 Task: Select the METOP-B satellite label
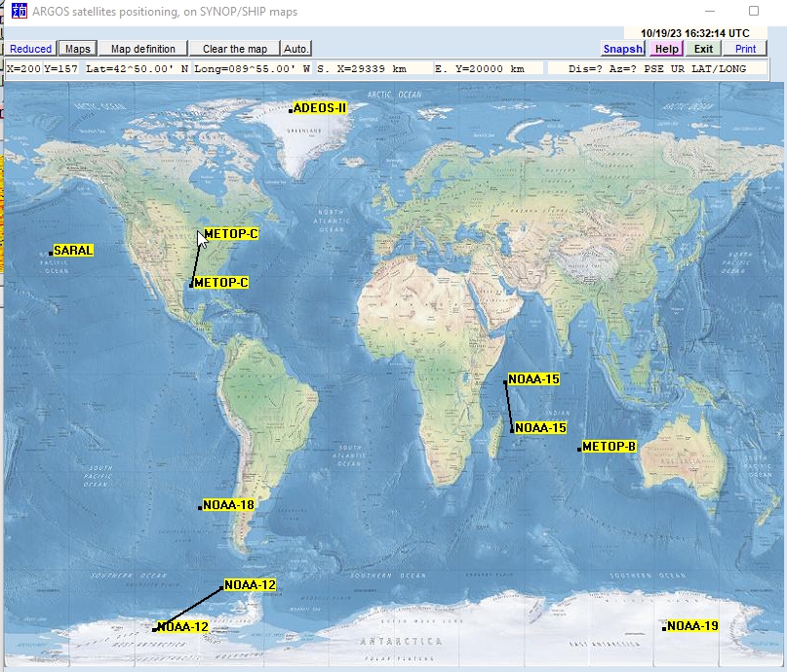point(609,446)
